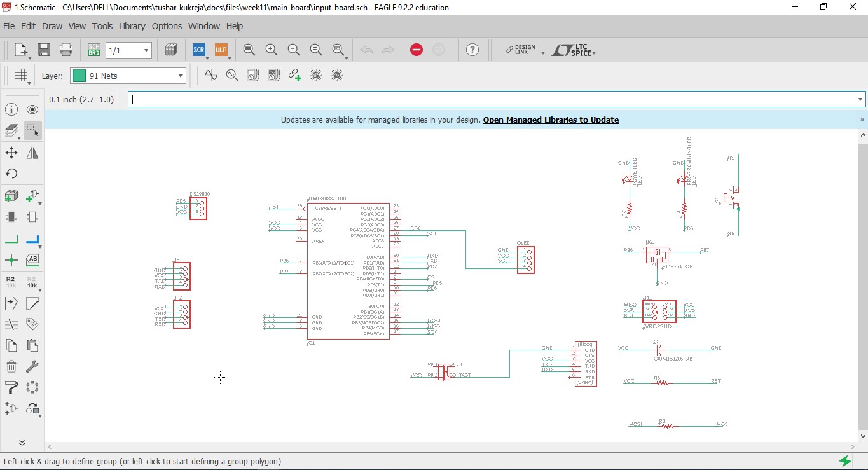Toggle the Group selection tool

coord(32,131)
